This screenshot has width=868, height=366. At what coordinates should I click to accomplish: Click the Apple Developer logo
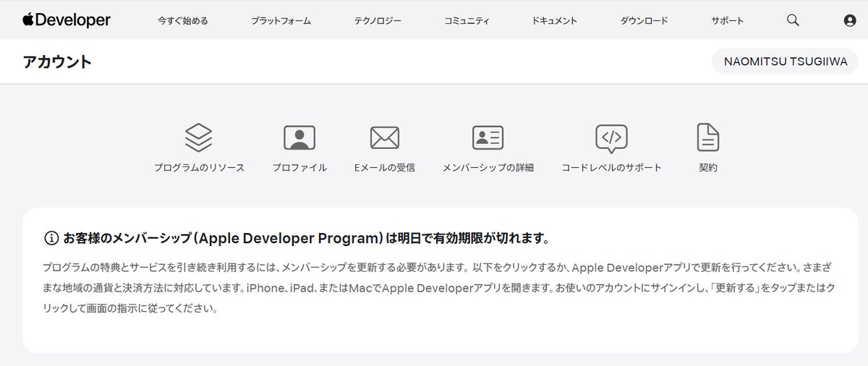tap(66, 20)
